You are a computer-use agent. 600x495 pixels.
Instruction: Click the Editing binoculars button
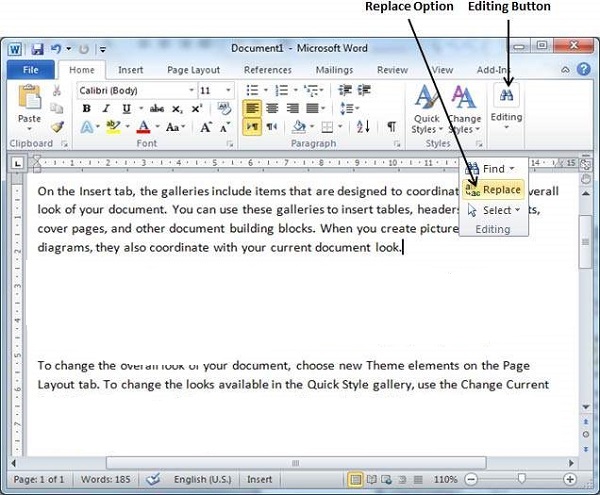pyautogui.click(x=506, y=95)
